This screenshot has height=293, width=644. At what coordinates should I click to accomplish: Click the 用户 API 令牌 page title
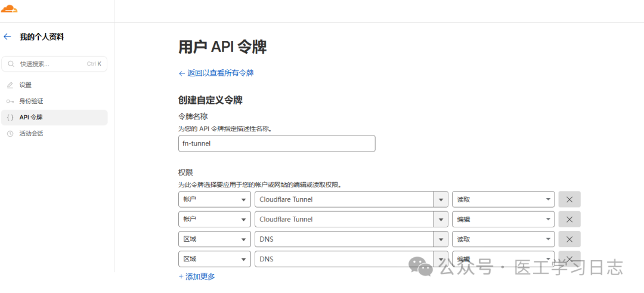pos(222,47)
